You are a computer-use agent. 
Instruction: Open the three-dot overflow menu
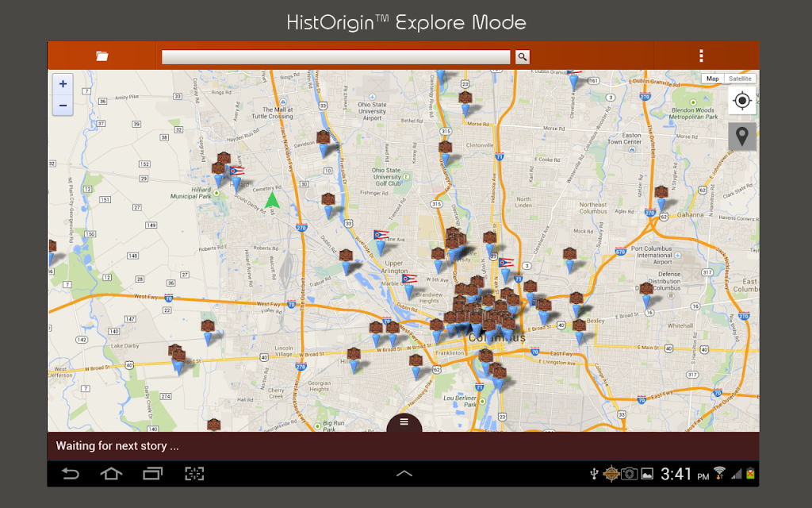[701, 56]
